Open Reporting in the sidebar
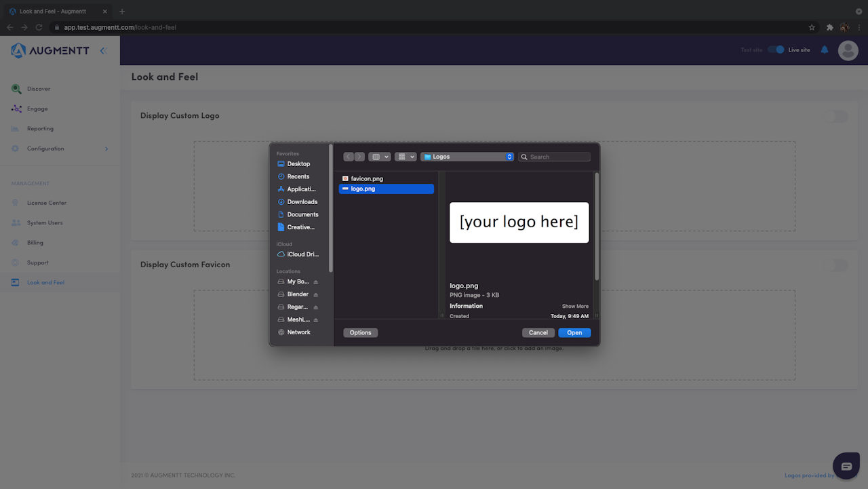Image resolution: width=868 pixels, height=489 pixels. coord(40,129)
